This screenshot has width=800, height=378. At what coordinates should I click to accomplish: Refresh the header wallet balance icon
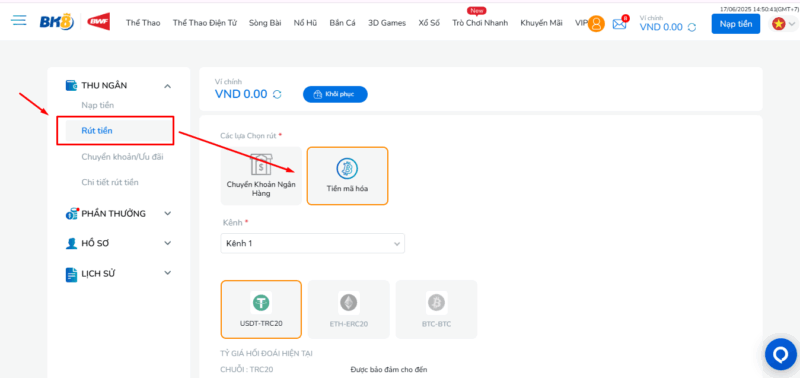692,28
